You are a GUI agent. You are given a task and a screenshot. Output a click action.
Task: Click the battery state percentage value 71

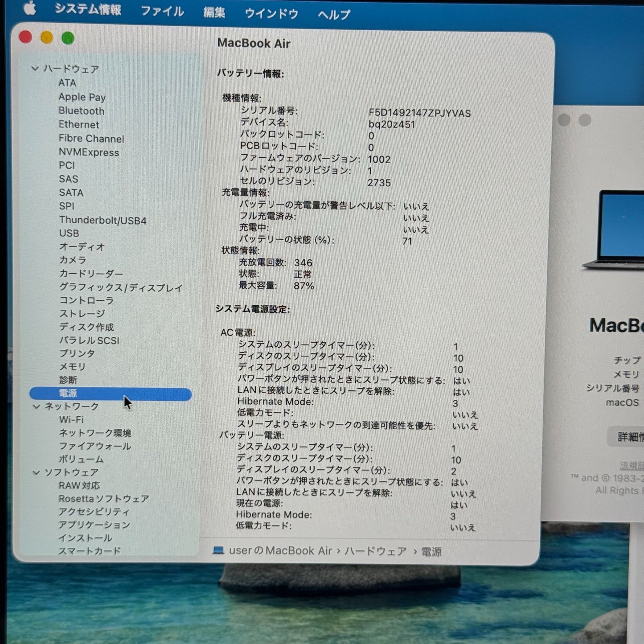[x=407, y=241]
